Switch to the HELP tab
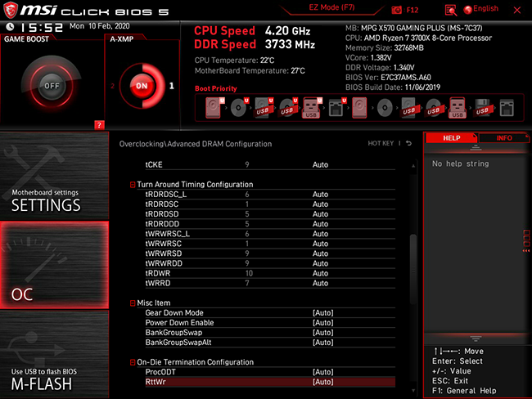 (x=451, y=138)
